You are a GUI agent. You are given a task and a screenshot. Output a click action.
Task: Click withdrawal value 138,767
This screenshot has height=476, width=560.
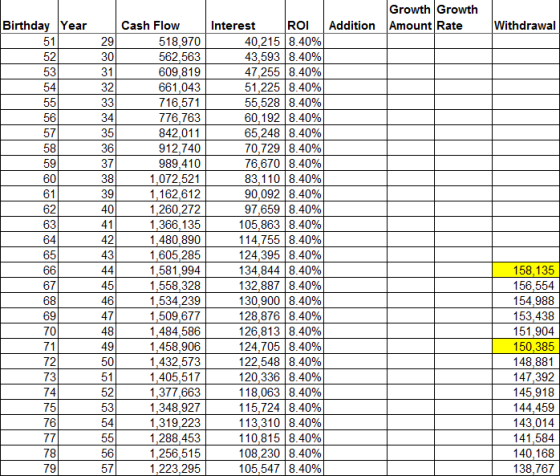click(534, 469)
